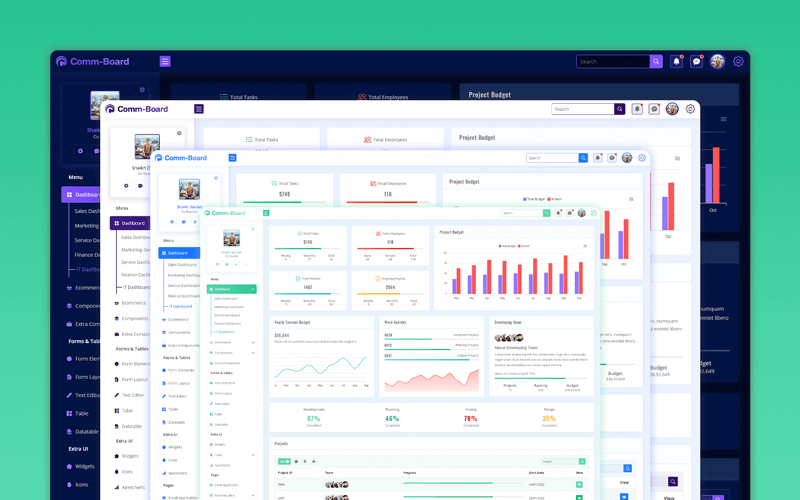
Task: Click Total Budget legend swatch in green dashboard chart
Action: click(500, 245)
